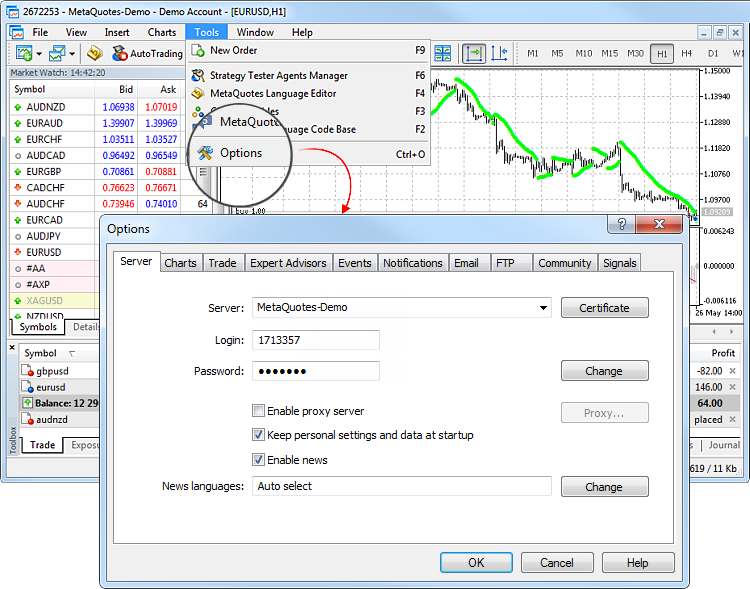This screenshot has height=589, width=750.
Task: Click the Tile Windows toolbar icon
Action: tap(442, 53)
